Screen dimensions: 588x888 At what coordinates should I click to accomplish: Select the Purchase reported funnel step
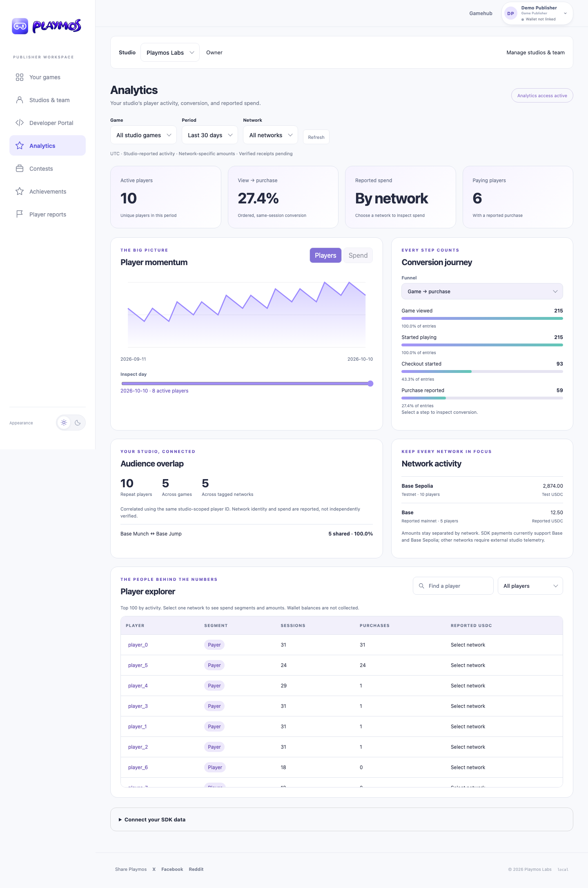[x=482, y=397]
